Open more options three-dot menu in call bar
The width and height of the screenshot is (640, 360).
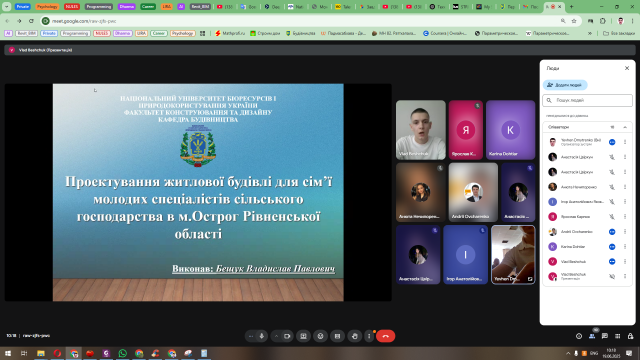pos(369,336)
